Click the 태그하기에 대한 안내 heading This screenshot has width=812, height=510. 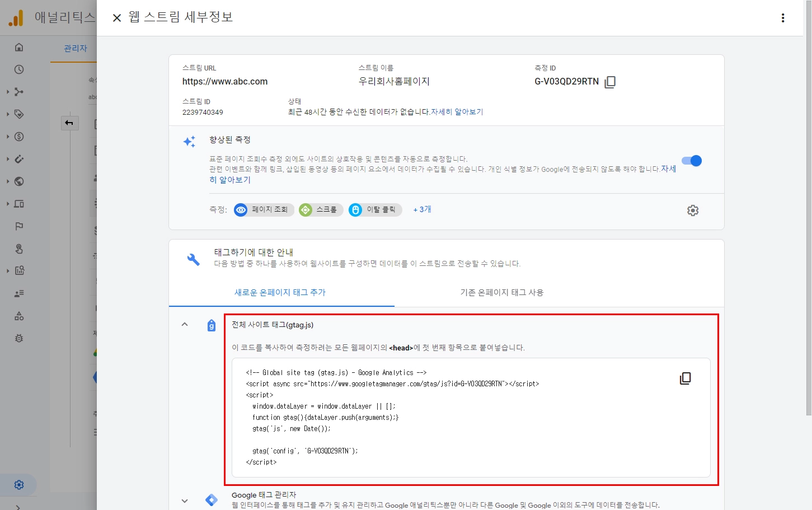(254, 252)
